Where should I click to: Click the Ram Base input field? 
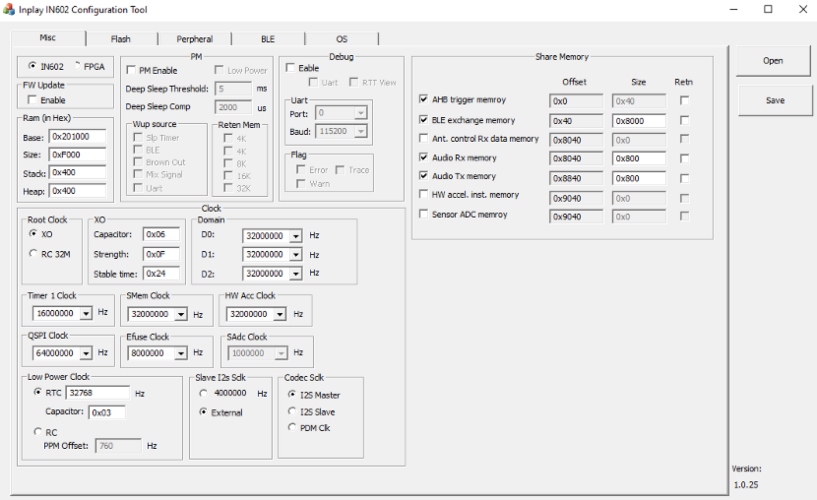pyautogui.click(x=77, y=136)
